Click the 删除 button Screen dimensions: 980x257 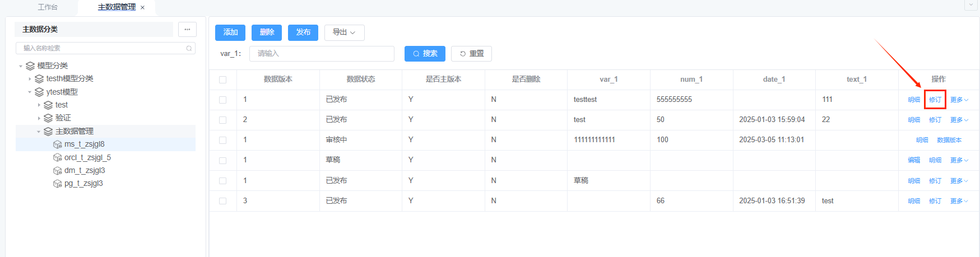[267, 32]
